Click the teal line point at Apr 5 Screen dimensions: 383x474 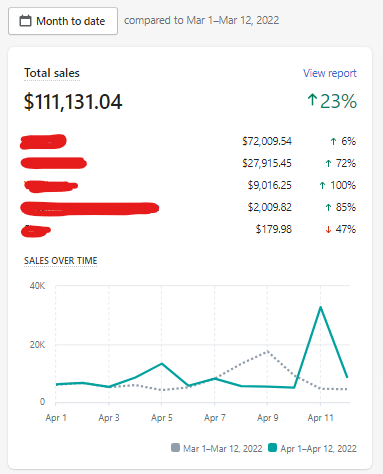162,363
